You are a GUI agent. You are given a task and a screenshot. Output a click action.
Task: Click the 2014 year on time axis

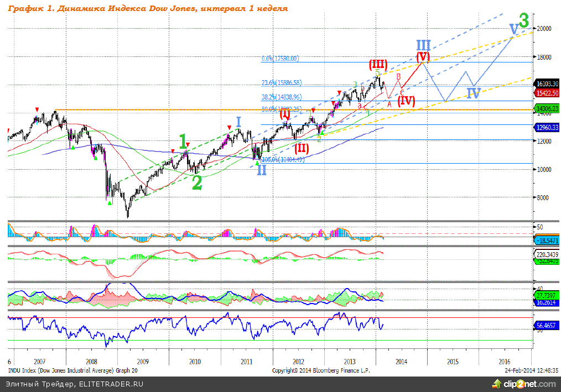pos(401,361)
